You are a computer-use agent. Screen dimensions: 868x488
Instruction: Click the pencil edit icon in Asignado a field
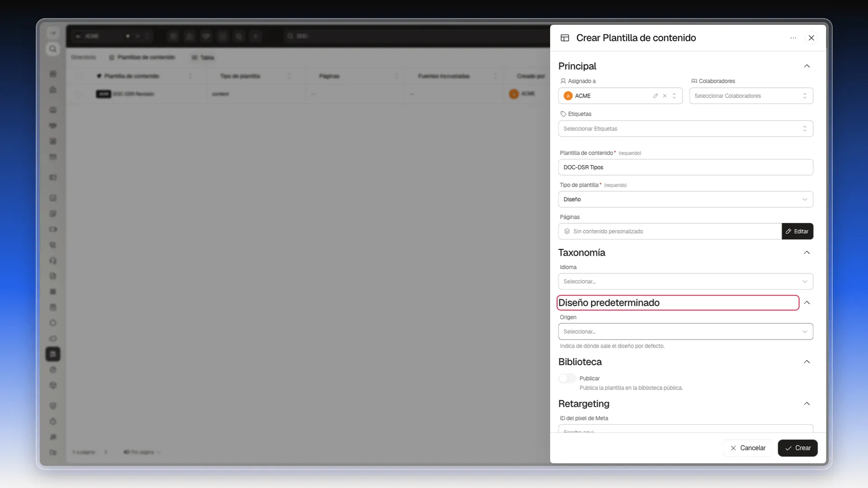655,96
